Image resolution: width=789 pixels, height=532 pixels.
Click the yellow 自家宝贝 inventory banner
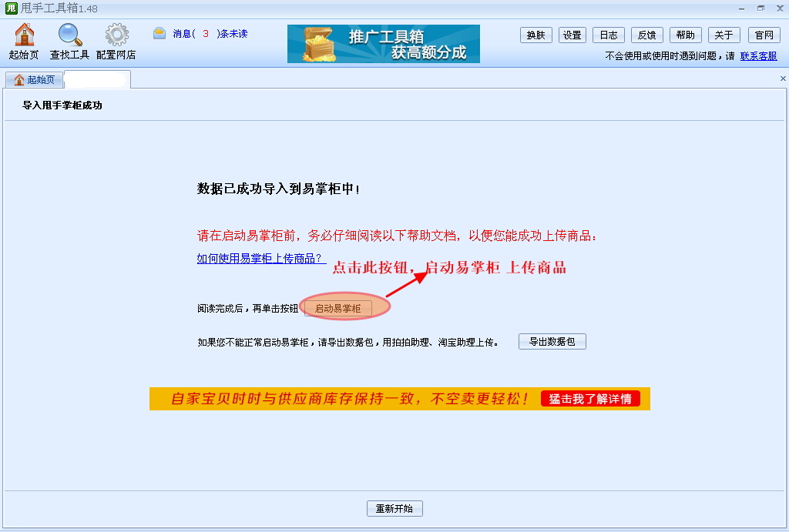click(400, 399)
